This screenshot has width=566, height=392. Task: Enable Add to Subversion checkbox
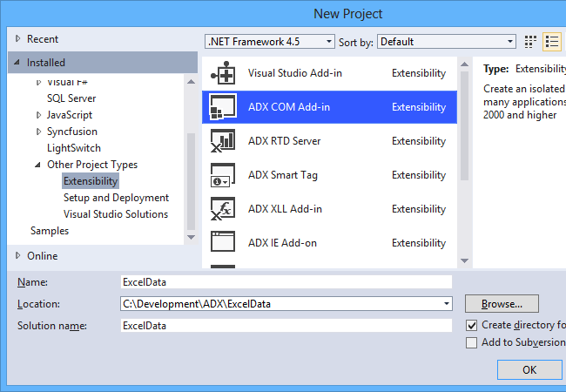(471, 342)
